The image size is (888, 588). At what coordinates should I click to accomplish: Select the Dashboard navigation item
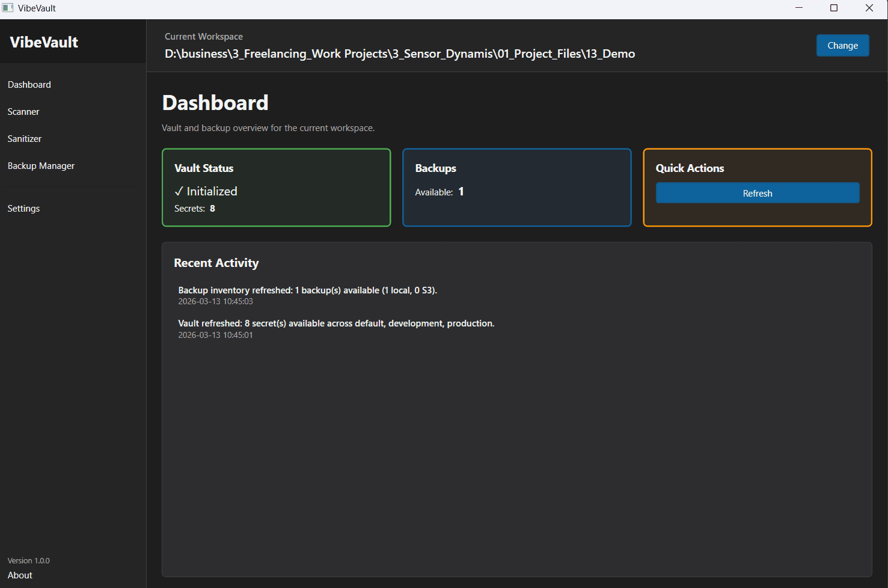pyautogui.click(x=29, y=84)
